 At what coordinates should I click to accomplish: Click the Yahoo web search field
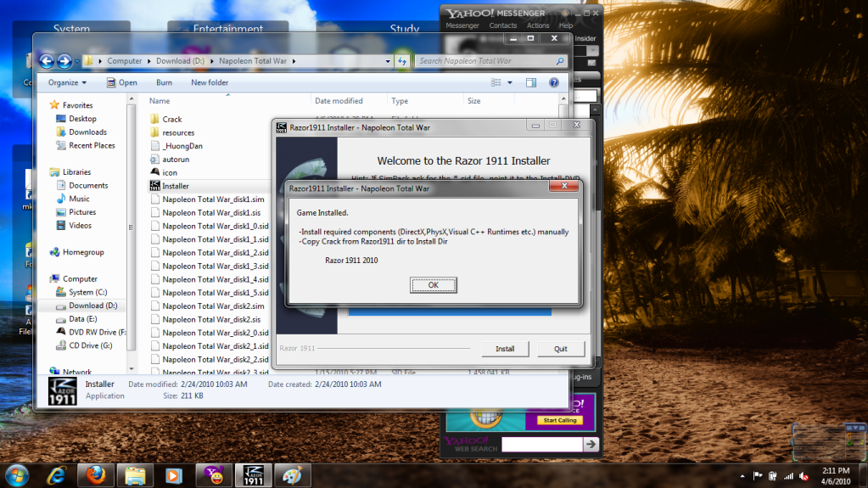542,444
